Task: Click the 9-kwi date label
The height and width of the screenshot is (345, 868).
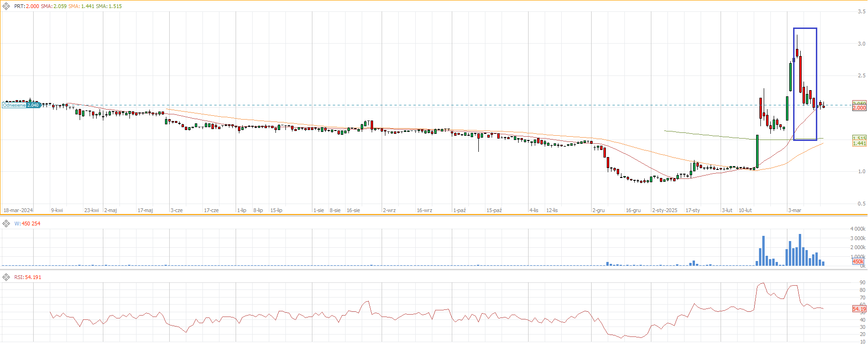Action: click(x=57, y=210)
